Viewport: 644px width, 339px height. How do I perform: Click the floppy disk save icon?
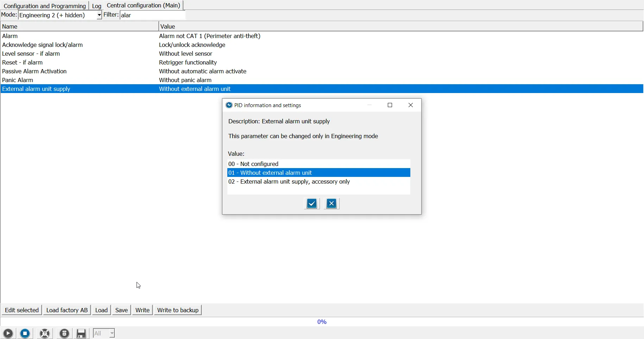(x=82, y=333)
